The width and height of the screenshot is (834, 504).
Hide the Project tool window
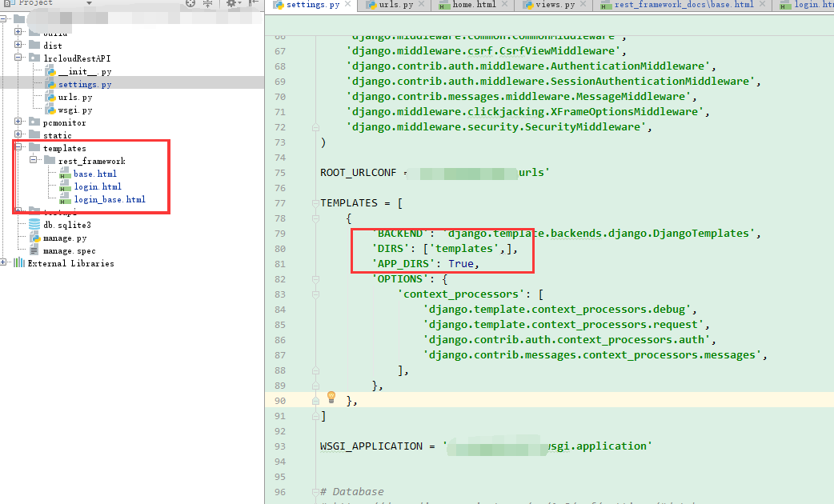(254, 2)
